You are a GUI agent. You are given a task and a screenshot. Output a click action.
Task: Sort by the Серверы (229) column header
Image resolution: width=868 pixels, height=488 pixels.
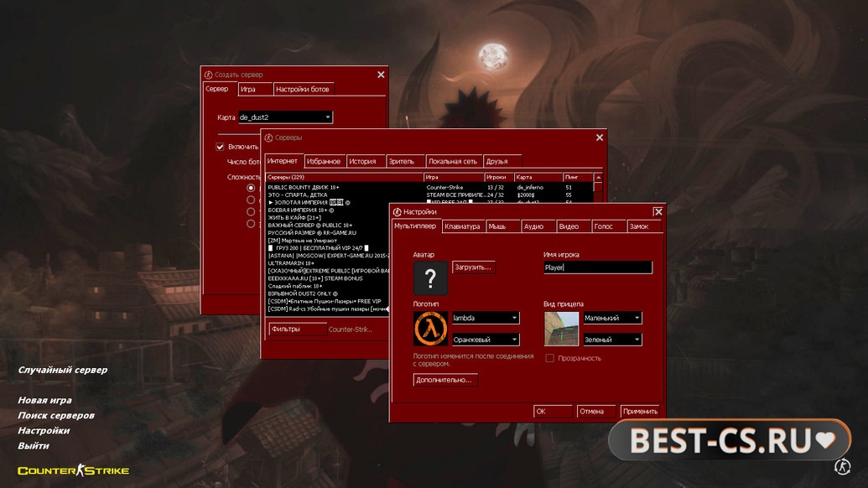pos(345,177)
